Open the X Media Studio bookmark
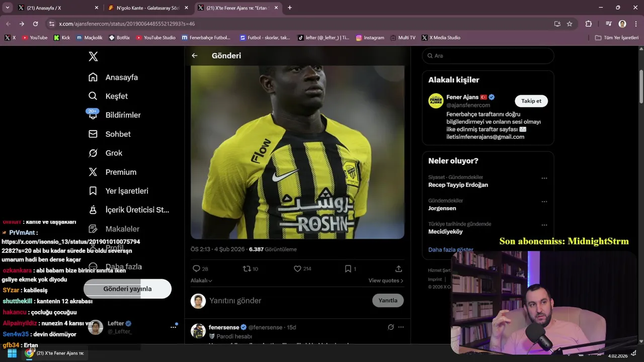Viewport: 644px width, 362px height. point(441,38)
